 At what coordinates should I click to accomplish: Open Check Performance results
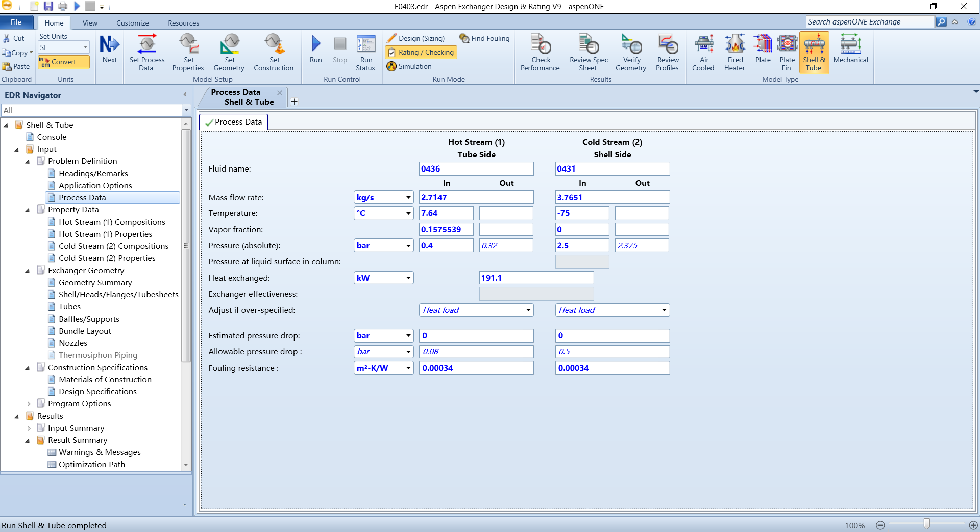pyautogui.click(x=540, y=53)
